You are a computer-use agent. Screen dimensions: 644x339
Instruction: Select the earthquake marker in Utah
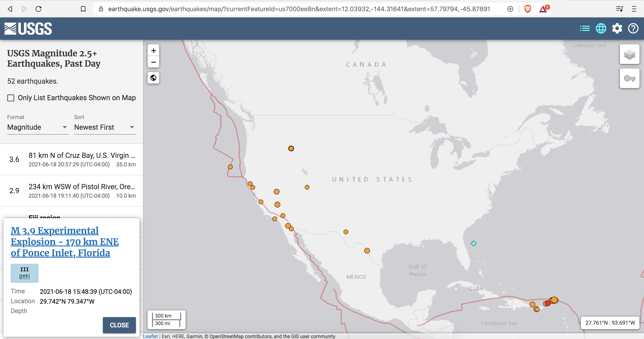(x=307, y=187)
